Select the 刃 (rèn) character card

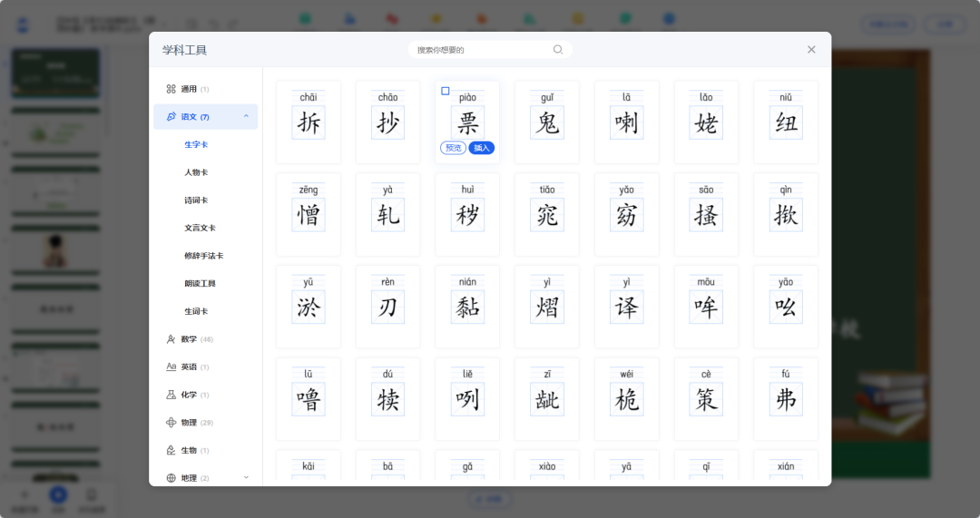click(x=387, y=307)
